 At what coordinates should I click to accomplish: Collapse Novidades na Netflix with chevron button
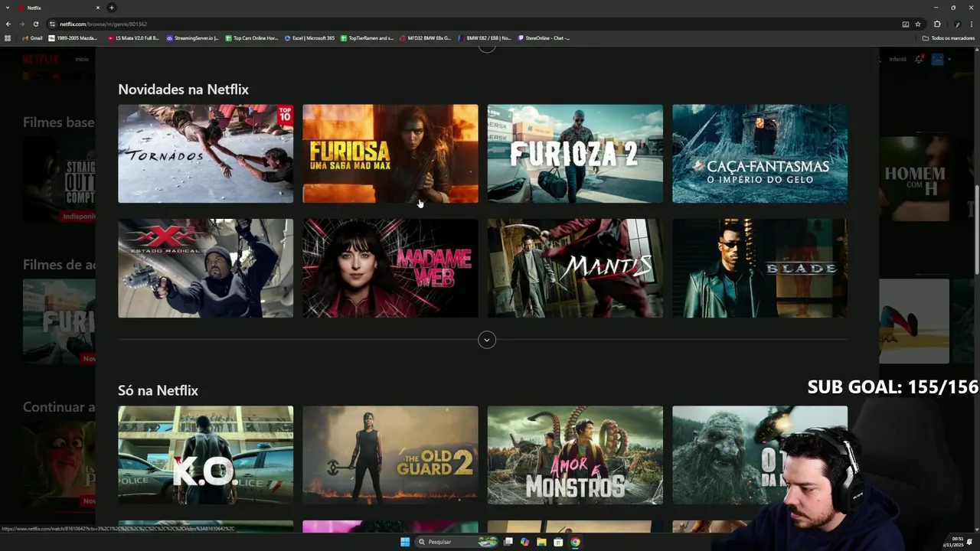pyautogui.click(x=487, y=340)
